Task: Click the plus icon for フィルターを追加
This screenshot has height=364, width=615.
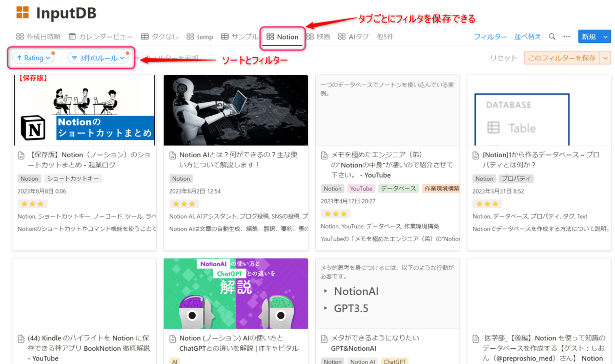Action: 137,58
